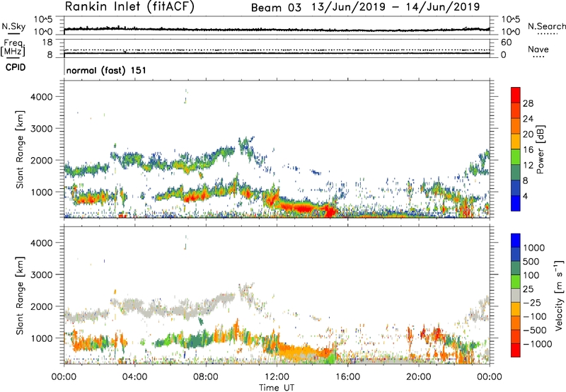Select the 16:00 time axis label
Image resolution: width=566 pixels, height=392 pixels.
click(347, 376)
